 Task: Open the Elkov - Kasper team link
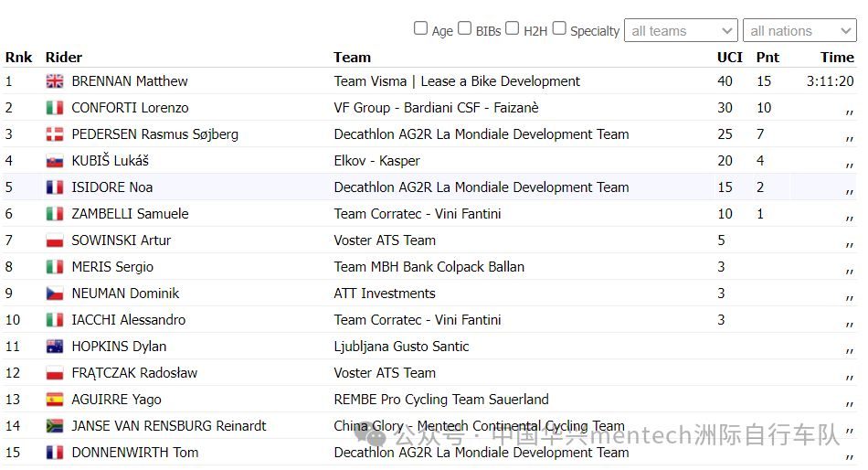click(377, 161)
